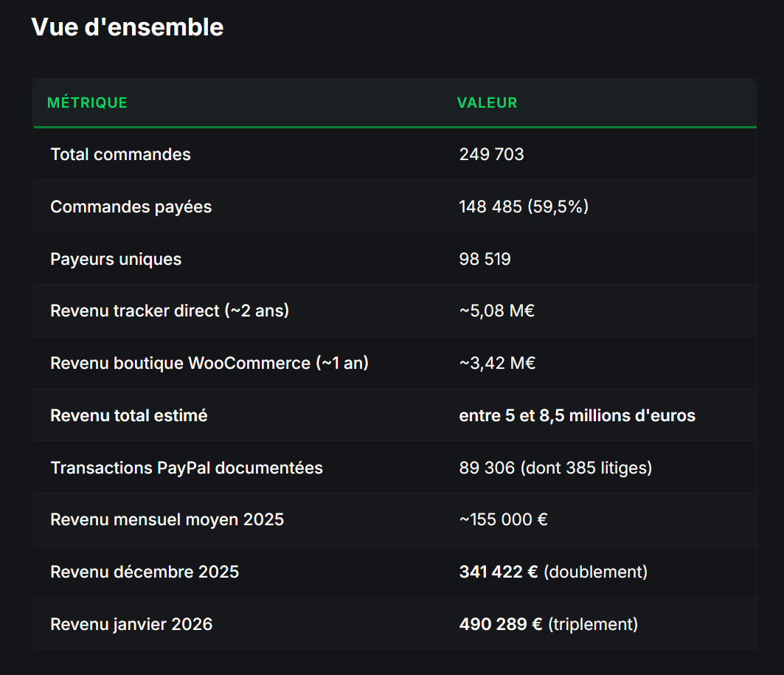The width and height of the screenshot is (784, 675).
Task: Select the value 249 703
Action: (x=491, y=154)
